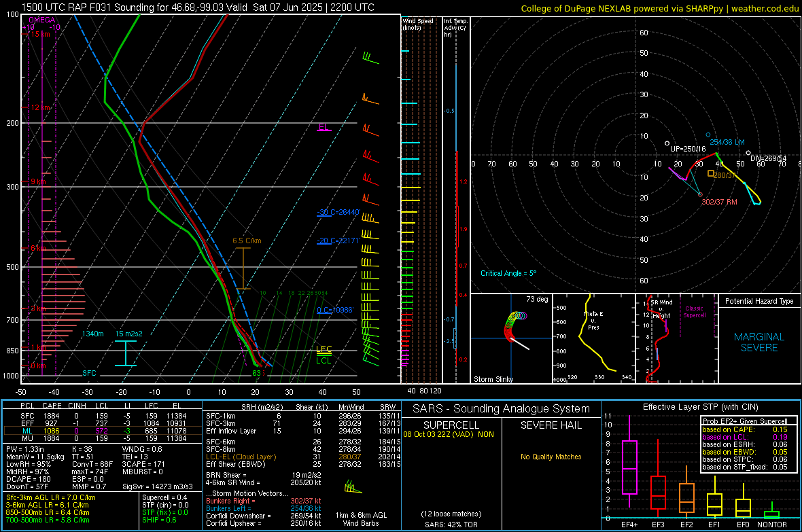
Task: Click the Supercell = 0.4 composite value
Action: pyautogui.click(x=164, y=497)
